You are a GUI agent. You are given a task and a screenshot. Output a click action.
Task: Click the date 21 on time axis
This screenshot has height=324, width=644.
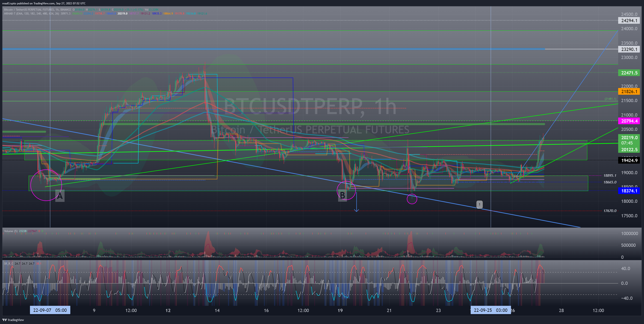point(389,310)
